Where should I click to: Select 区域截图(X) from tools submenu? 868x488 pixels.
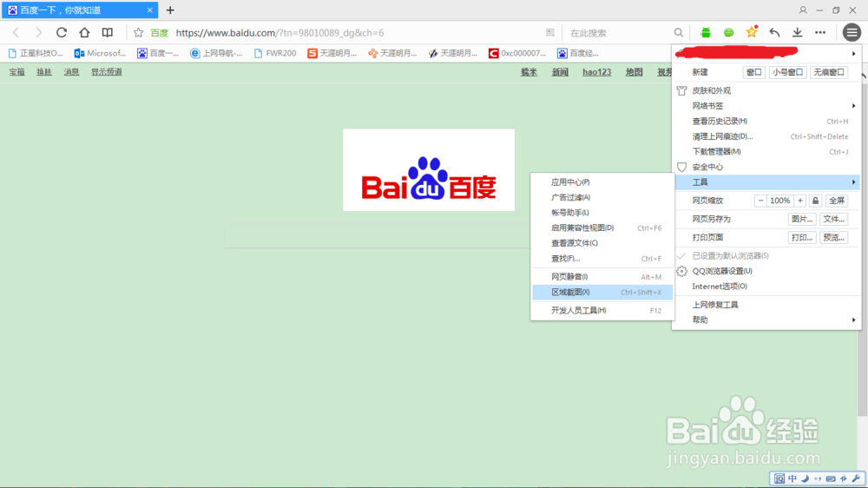pos(602,292)
